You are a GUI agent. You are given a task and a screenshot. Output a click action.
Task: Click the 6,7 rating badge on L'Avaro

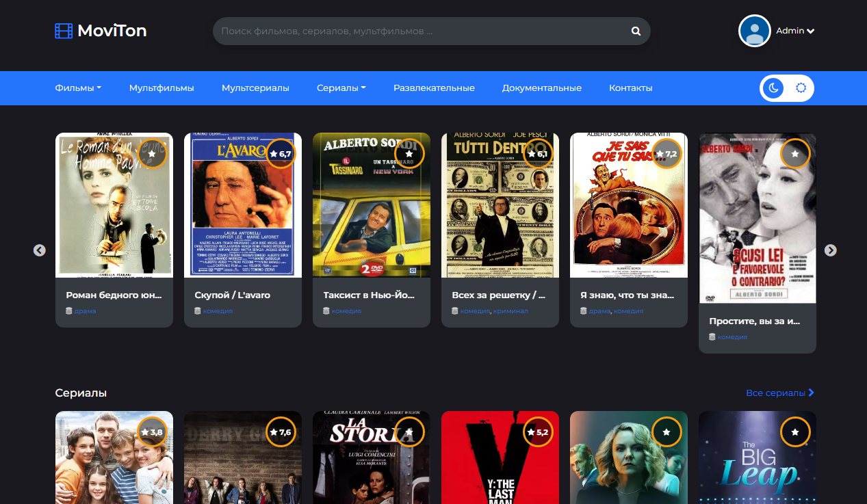click(x=281, y=154)
